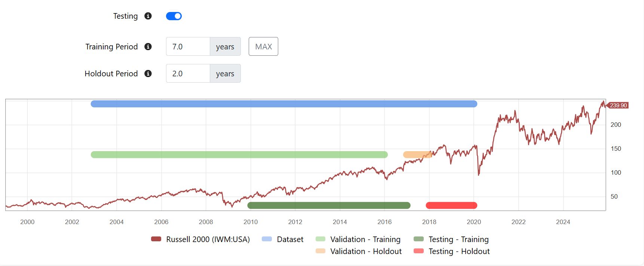The image size is (644, 266).
Task: Click the blue Dataset range bar
Action: pyautogui.click(x=284, y=104)
